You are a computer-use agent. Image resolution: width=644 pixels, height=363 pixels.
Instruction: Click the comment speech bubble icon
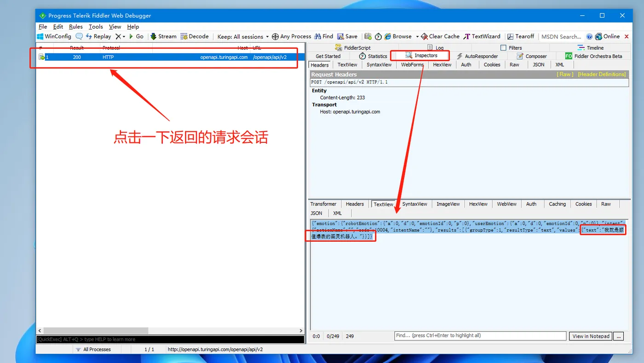pyautogui.click(x=79, y=36)
